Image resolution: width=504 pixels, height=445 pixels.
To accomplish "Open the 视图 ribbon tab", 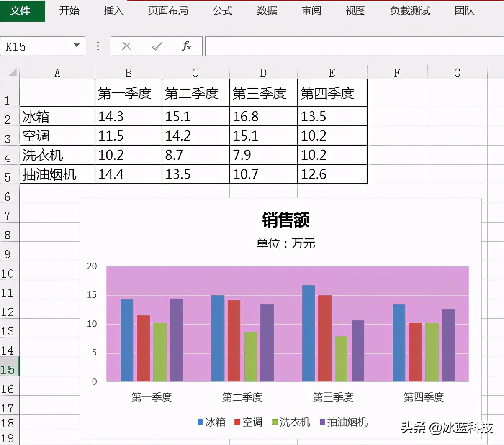I will point(355,10).
